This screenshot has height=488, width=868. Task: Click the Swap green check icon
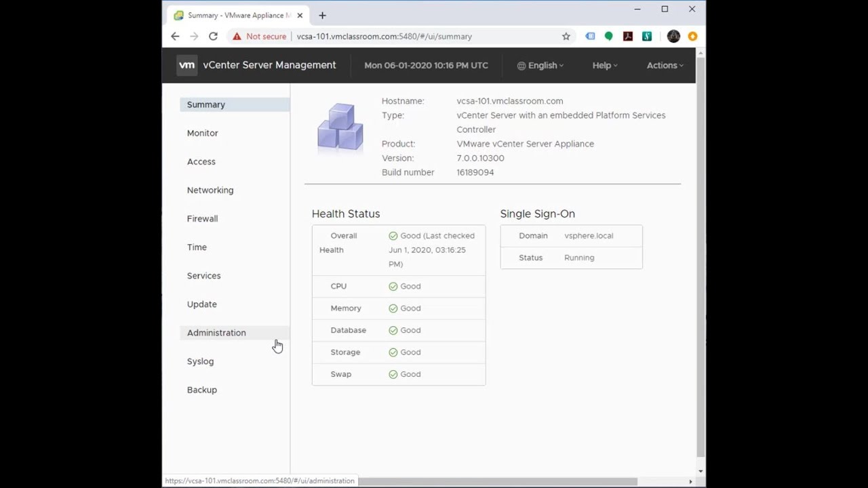[393, 374]
